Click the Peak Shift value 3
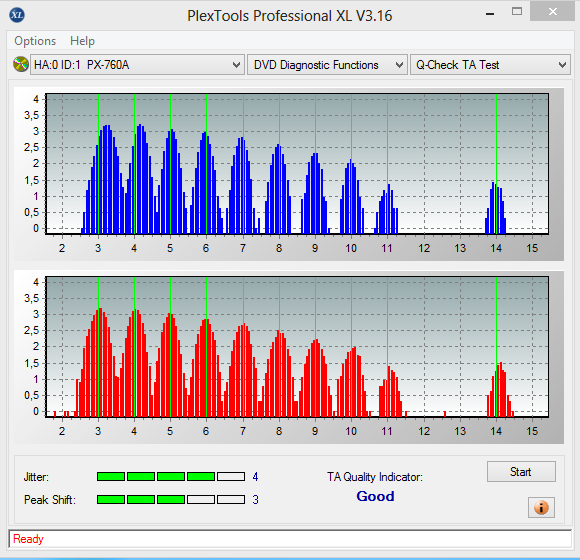580x560 pixels. [255, 500]
